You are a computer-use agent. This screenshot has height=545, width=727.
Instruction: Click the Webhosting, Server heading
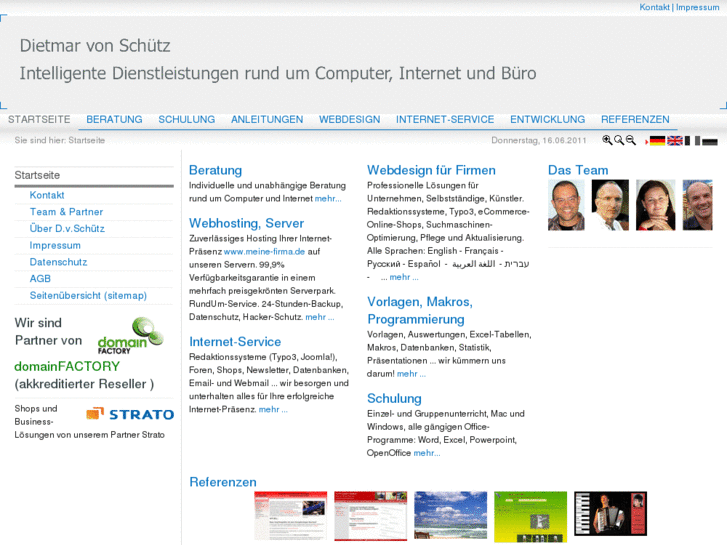pyautogui.click(x=246, y=224)
